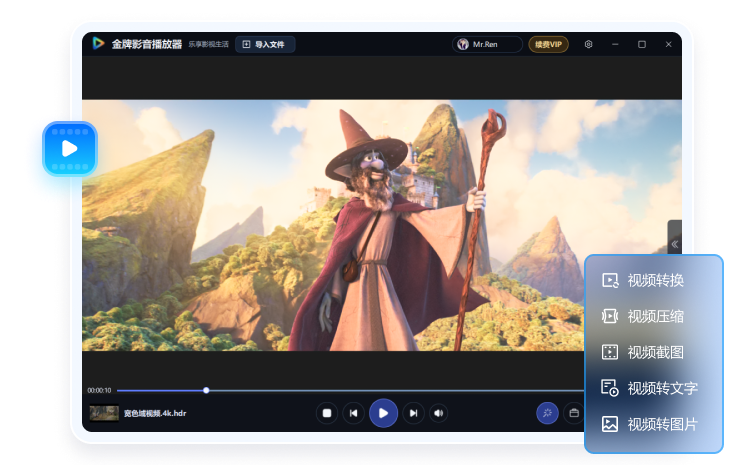The width and height of the screenshot is (756, 465).
Task: Open the toolbox icon in bottom bar
Action: click(x=574, y=413)
